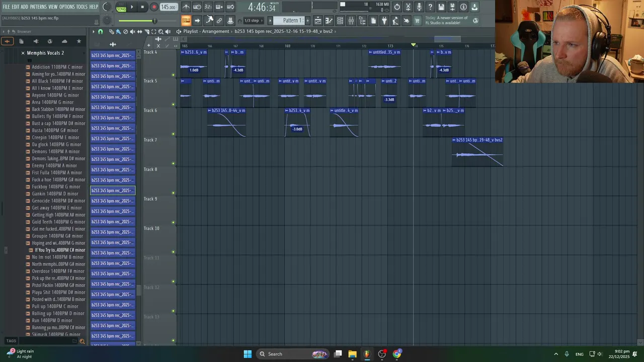Click the green horizontal slider handle
The image size is (644, 362).
(x=155, y=21)
